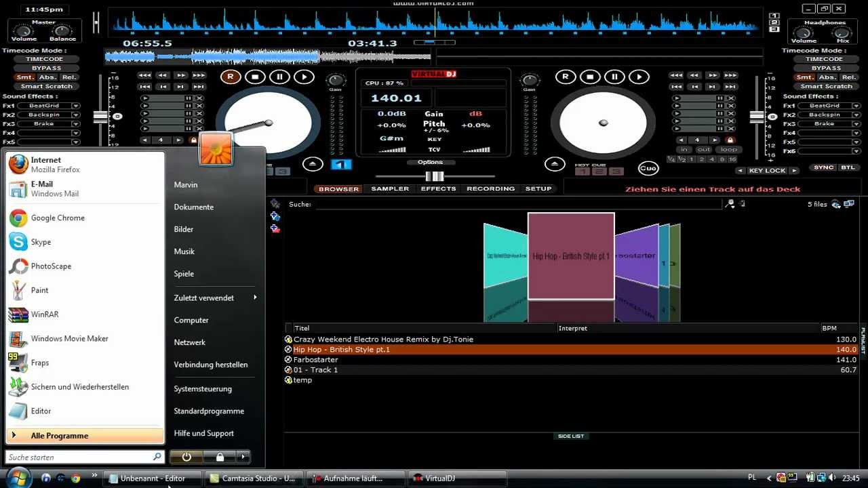Launch Windows Movie Maker
Image resolution: width=868 pixels, height=488 pixels.
pyautogui.click(x=85, y=338)
